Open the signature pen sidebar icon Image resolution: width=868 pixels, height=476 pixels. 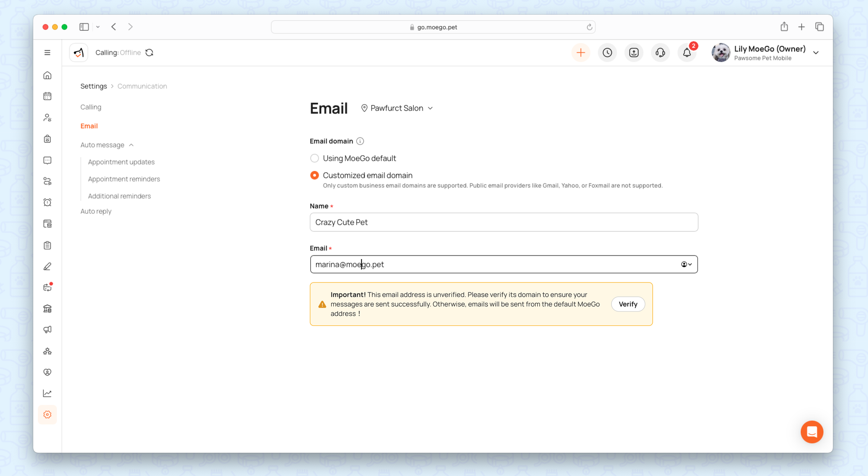coord(47,266)
